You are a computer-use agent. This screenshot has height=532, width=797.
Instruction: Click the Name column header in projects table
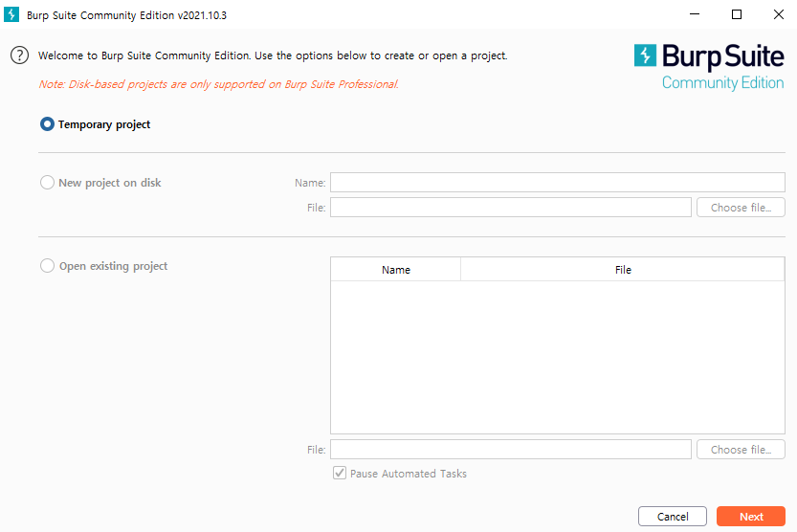(396, 269)
